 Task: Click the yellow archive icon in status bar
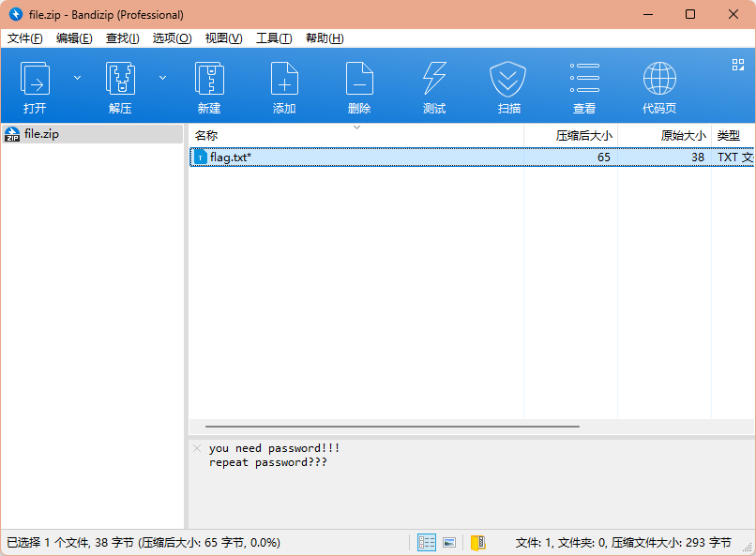tap(477, 542)
